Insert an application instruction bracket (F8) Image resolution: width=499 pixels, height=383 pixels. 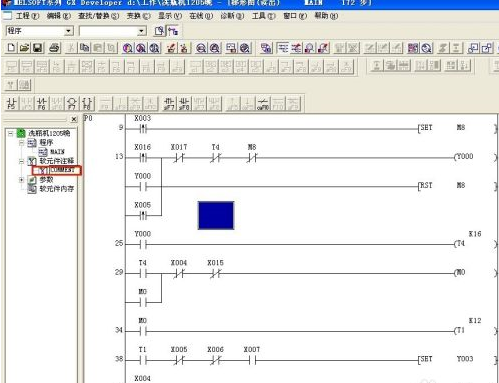click(87, 104)
